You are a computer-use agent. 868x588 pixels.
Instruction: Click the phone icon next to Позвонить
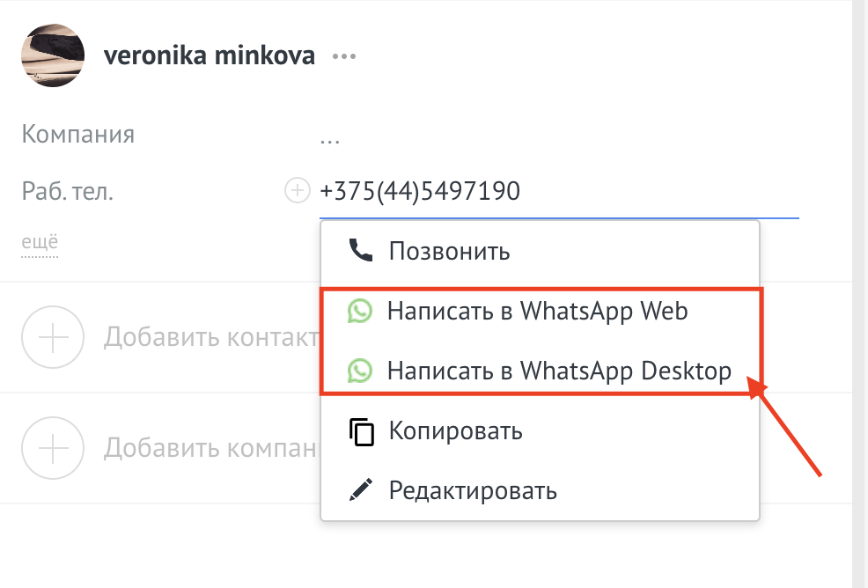pos(361,251)
